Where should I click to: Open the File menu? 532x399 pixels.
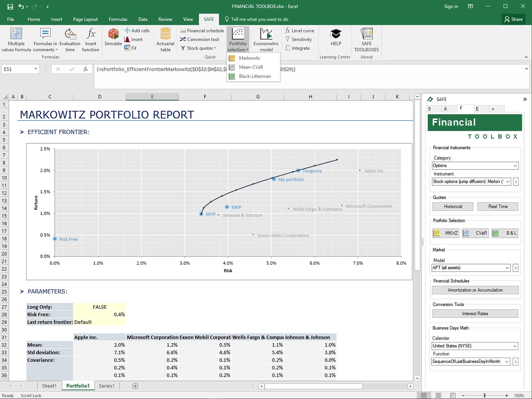pyautogui.click(x=11, y=19)
